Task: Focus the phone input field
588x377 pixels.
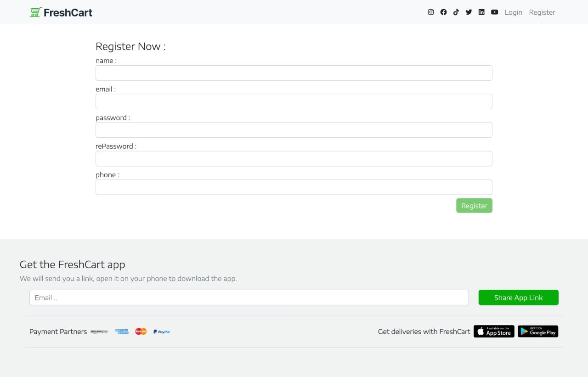Action: tap(294, 187)
